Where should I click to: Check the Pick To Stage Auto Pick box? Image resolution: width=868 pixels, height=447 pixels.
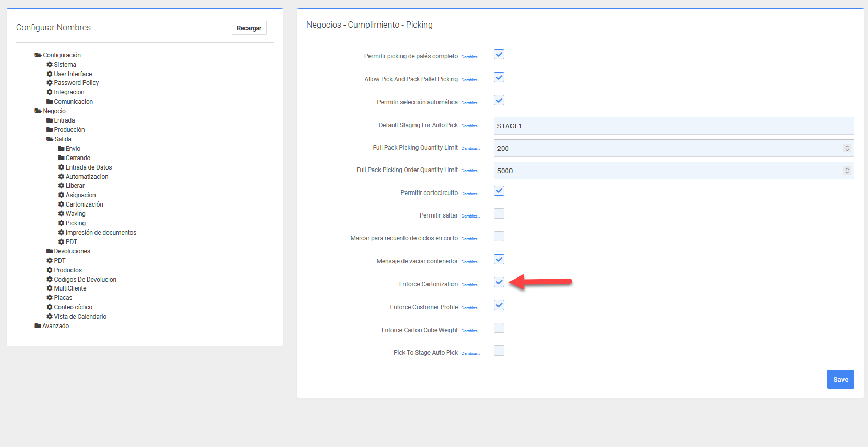tap(499, 351)
